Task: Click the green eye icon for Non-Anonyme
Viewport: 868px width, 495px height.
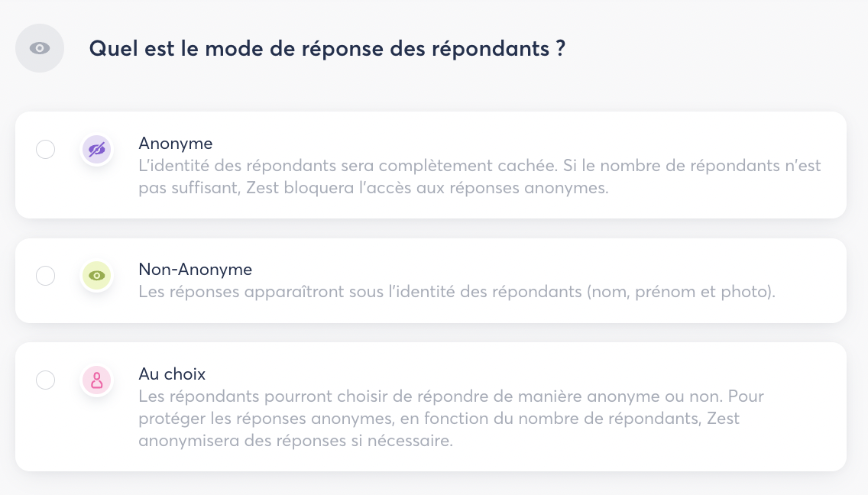Action: [x=97, y=276]
